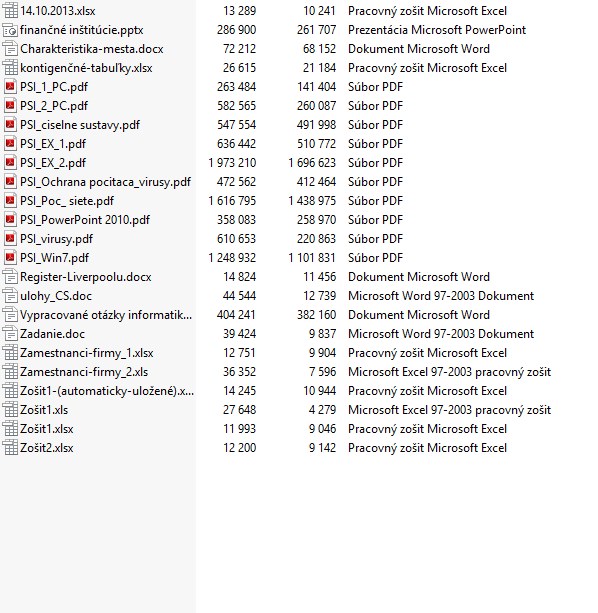Screen dimensions: 598x613
Task: Click the document icon of Zadanie.doc
Action: [x=10, y=334]
